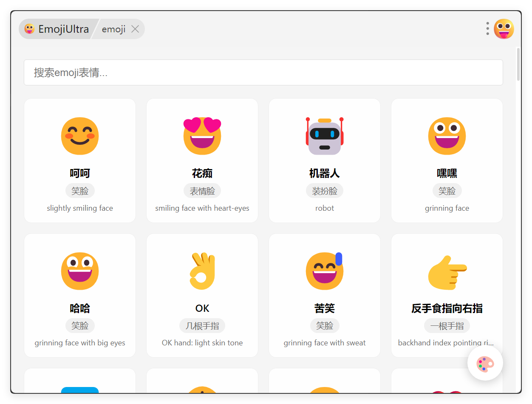Viewport: 532px width, 404px height.
Task: Open the palette theme floating button
Action: click(x=485, y=363)
